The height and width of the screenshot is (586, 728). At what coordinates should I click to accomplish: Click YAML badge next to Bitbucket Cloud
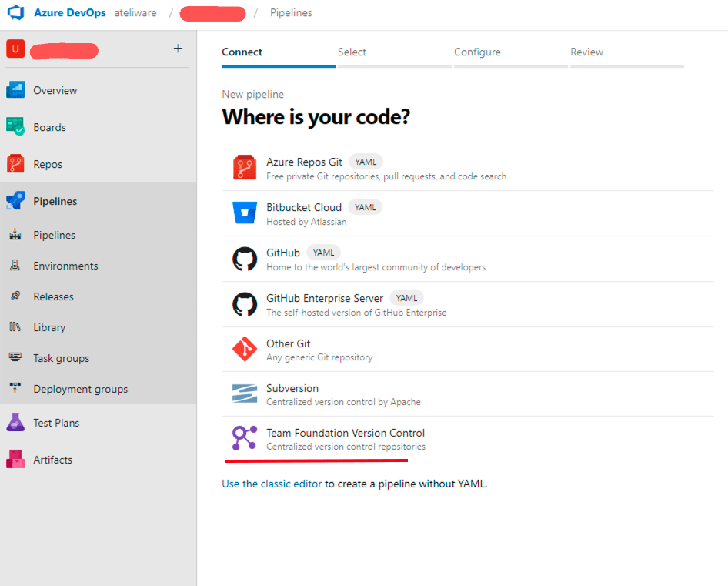click(366, 207)
